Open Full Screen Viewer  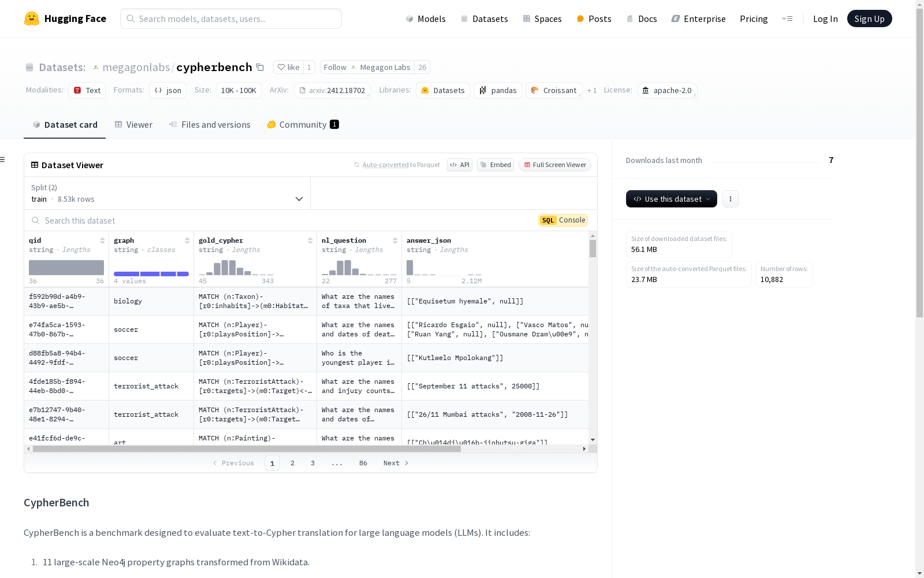555,165
